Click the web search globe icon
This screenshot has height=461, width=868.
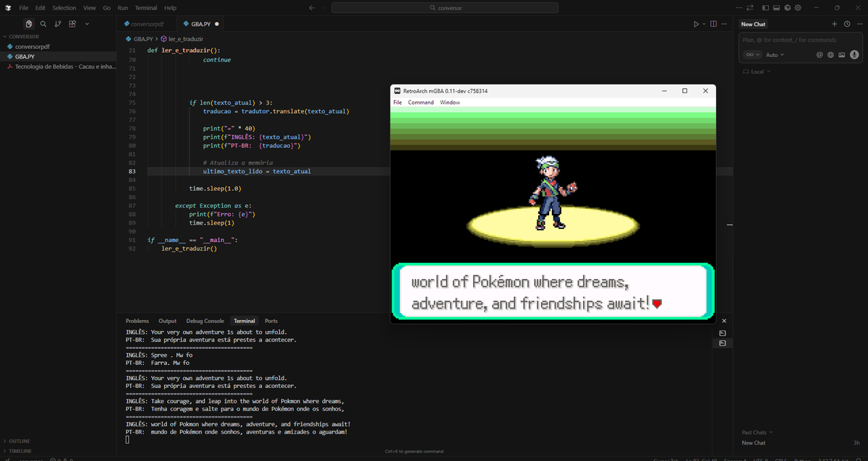(x=830, y=55)
